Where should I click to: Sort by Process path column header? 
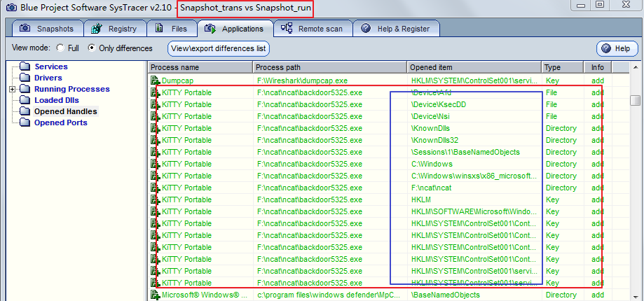[x=330, y=67]
